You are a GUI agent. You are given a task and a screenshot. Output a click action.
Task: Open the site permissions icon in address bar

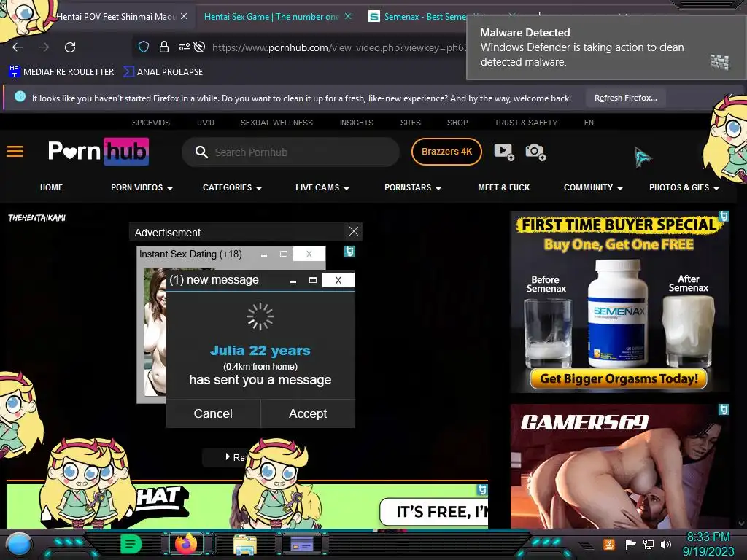[185, 47]
